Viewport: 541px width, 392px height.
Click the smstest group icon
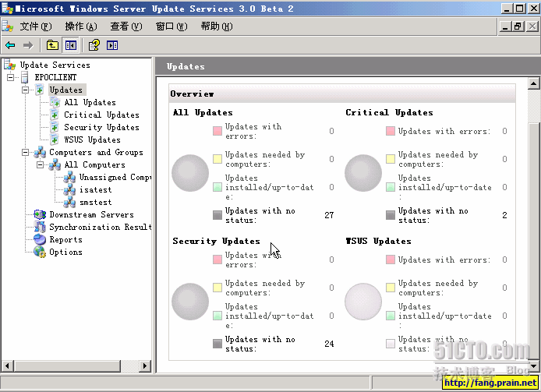click(x=69, y=202)
